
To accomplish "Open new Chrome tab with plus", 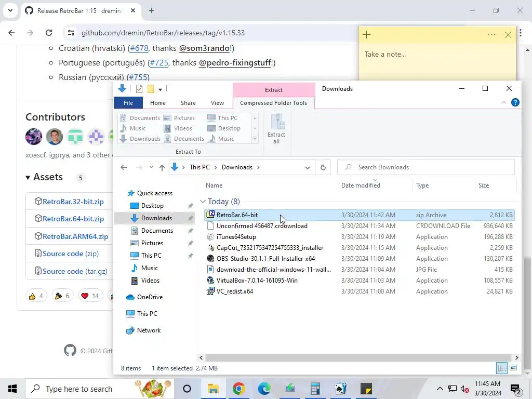I will 152,10.
